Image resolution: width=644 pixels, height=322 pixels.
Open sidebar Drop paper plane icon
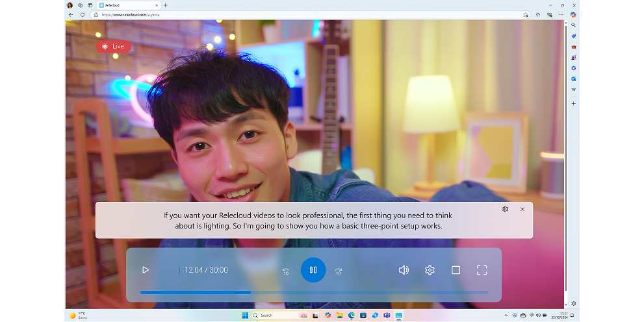click(573, 90)
